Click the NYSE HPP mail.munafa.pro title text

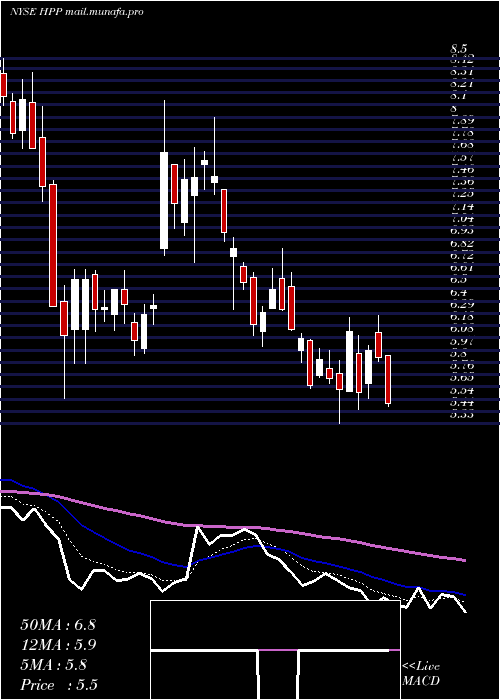coord(76,12)
